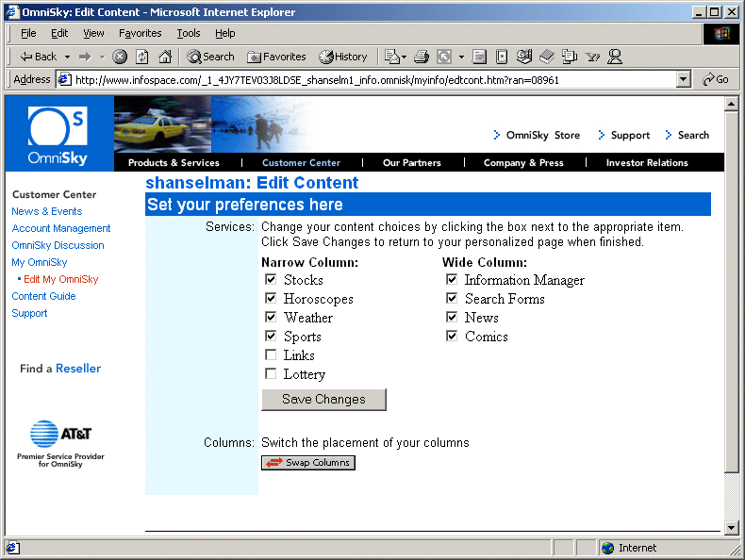Open the Tools menu
Screen dimensions: 745x560
(189, 33)
